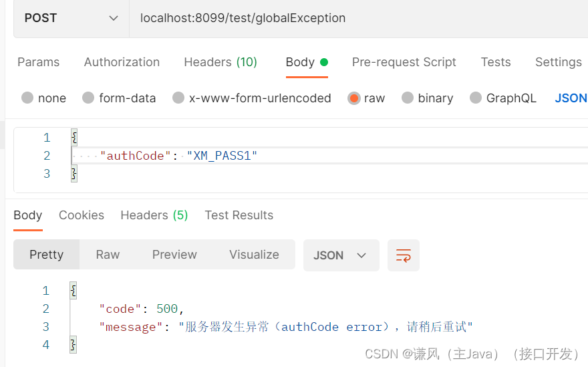Image resolution: width=588 pixels, height=367 pixels.
Task: Show the Raw response view
Action: click(108, 255)
